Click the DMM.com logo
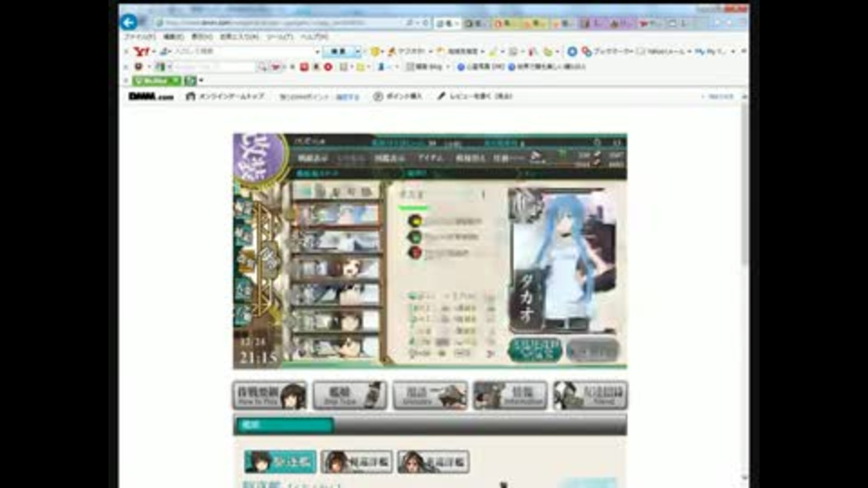This screenshot has height=488, width=868. point(151,97)
